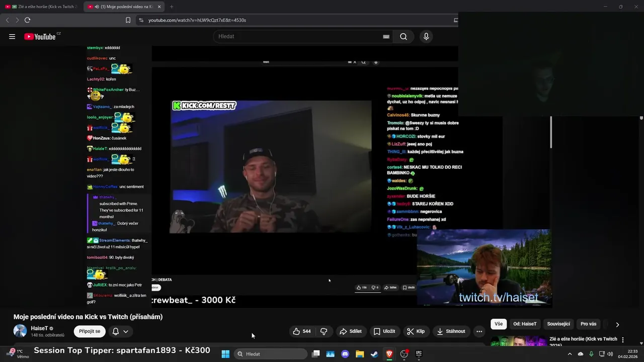Open File Explorer from the taskbar
The height and width of the screenshot is (362, 644).
click(360, 354)
